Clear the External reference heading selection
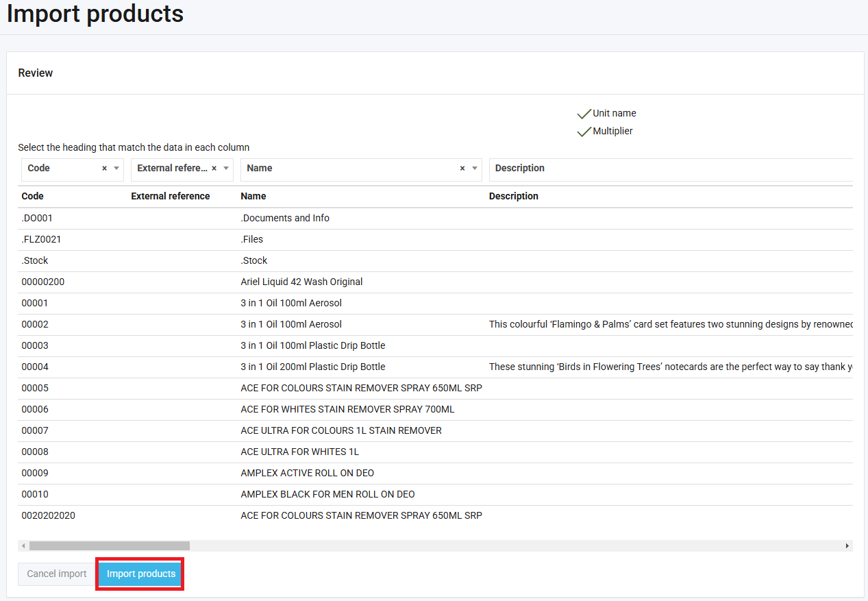 tap(214, 169)
